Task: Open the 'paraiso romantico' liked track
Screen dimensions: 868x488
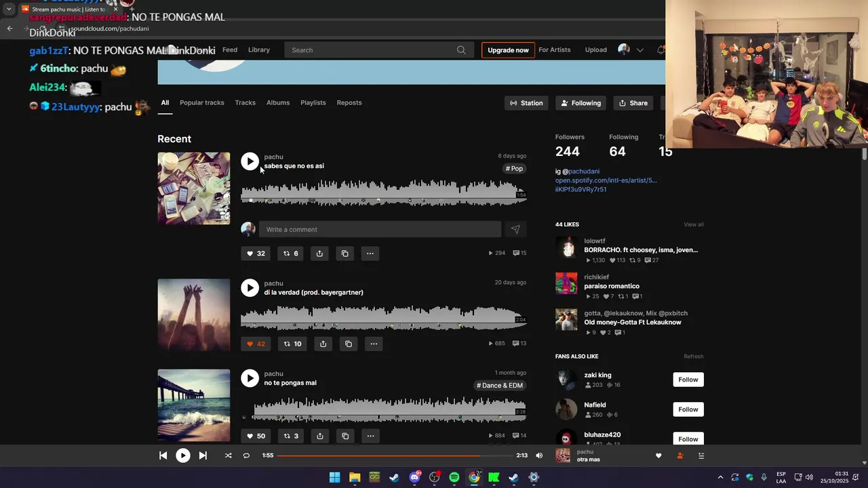Action: pos(612,286)
